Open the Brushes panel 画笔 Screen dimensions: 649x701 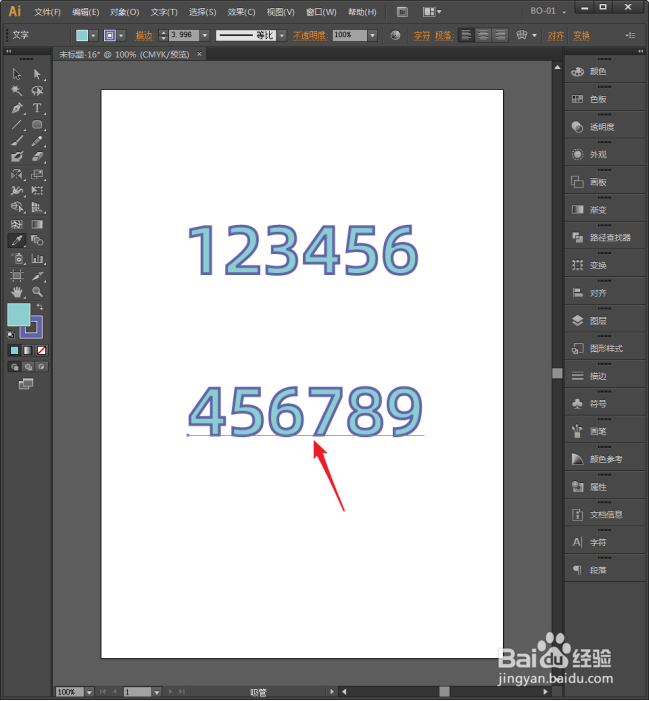click(x=605, y=432)
